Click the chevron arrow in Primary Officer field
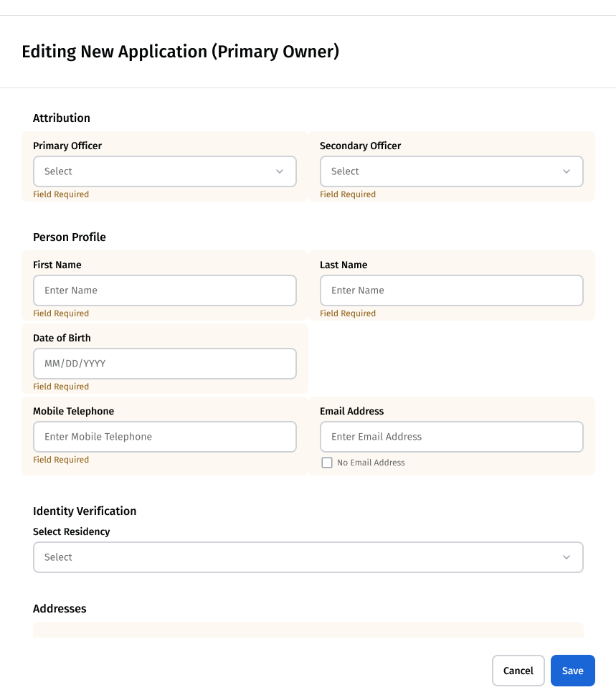 (280, 171)
